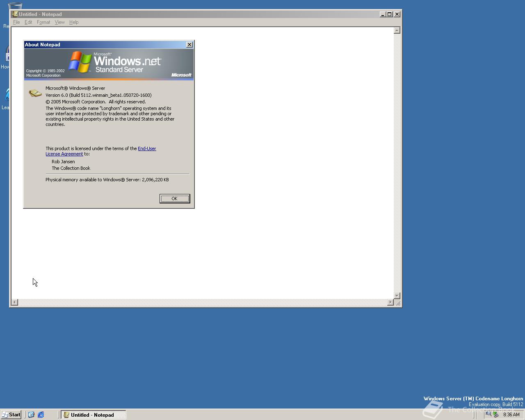Image resolution: width=525 pixels, height=420 pixels.
Task: Click the '© 2005 Microsoft Corporation' copyright line
Action: click(x=96, y=102)
